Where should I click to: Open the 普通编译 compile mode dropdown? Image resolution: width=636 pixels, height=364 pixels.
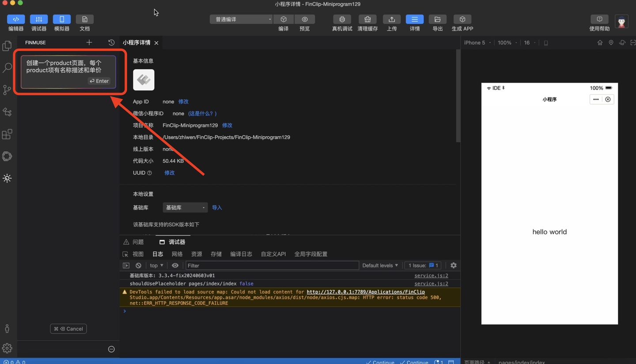pos(241,19)
